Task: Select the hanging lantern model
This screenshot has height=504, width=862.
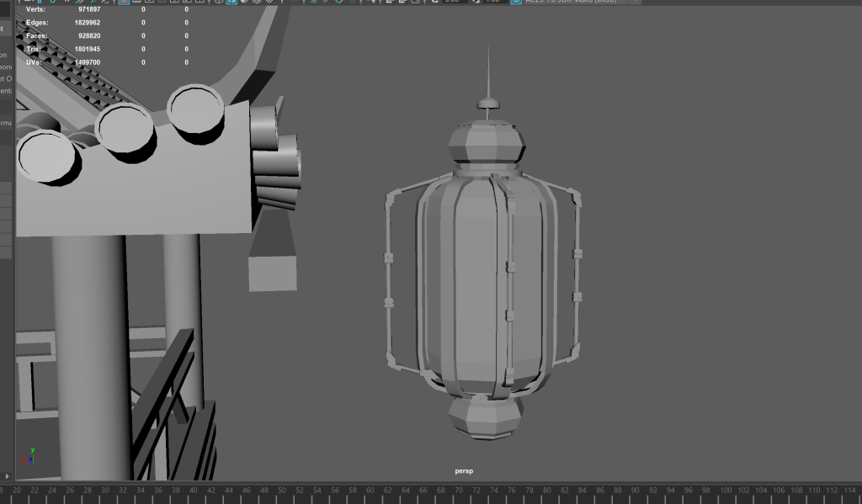Action: coord(484,275)
